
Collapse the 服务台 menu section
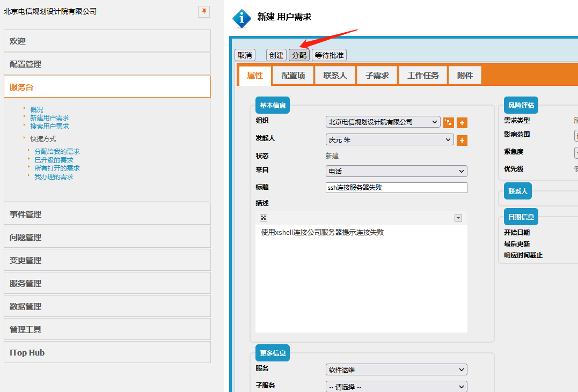click(x=107, y=87)
